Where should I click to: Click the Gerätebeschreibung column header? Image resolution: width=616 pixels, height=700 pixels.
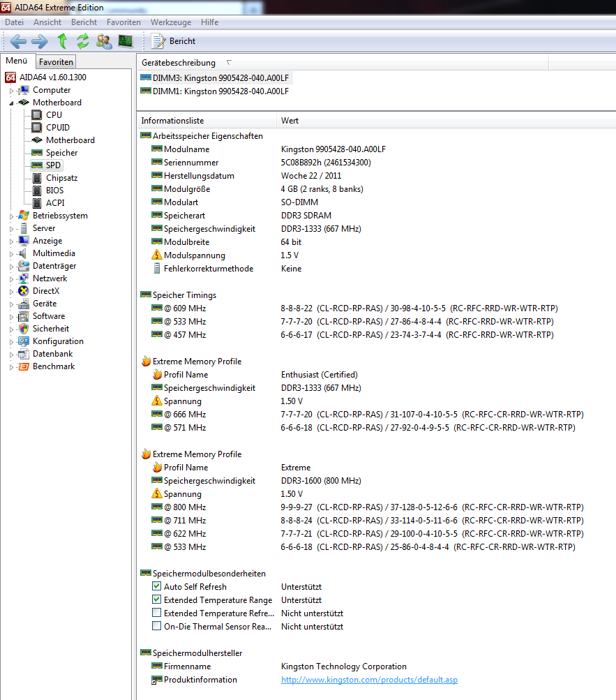(179, 63)
